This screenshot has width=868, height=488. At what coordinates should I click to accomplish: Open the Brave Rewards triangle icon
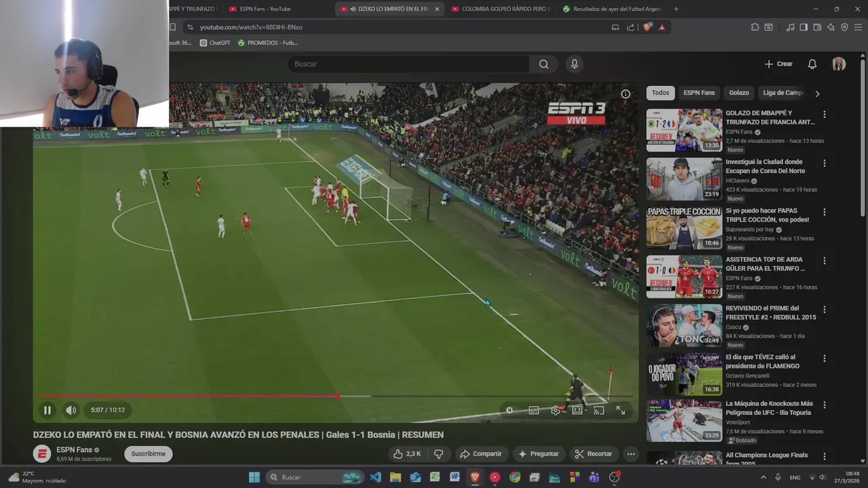[x=662, y=27]
